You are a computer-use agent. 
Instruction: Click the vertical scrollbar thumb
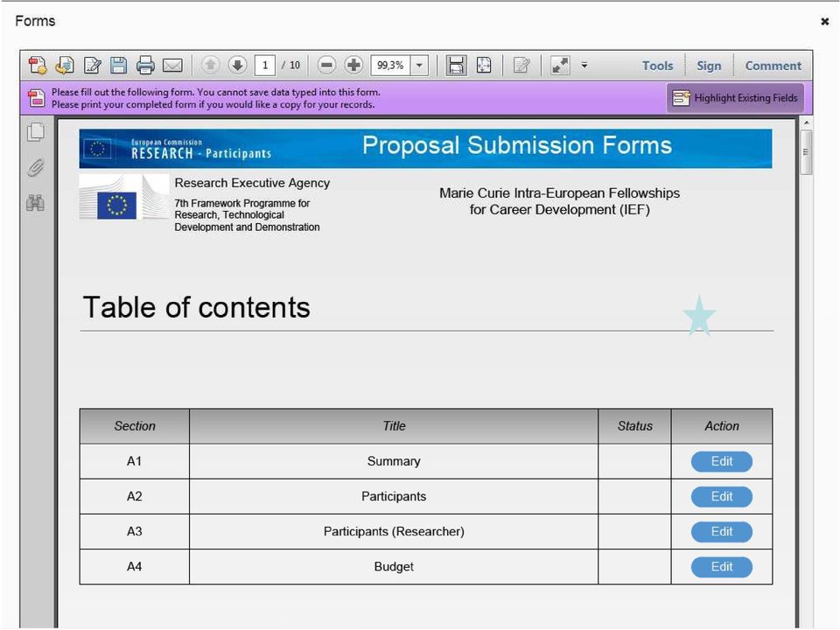point(806,152)
